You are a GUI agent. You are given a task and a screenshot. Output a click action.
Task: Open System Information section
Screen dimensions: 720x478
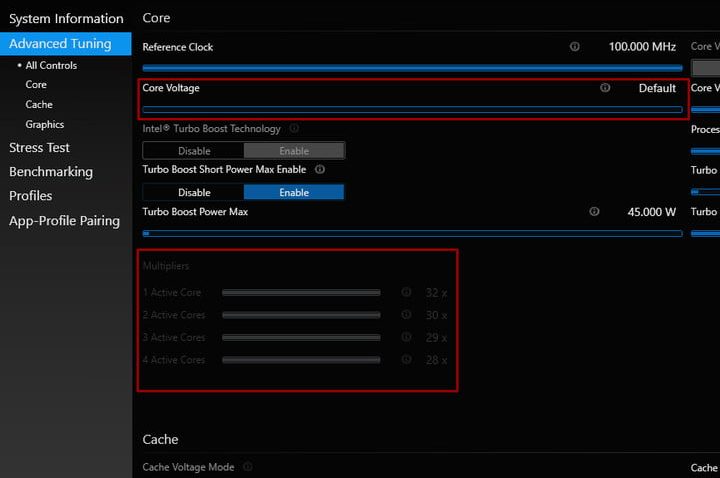(66, 18)
